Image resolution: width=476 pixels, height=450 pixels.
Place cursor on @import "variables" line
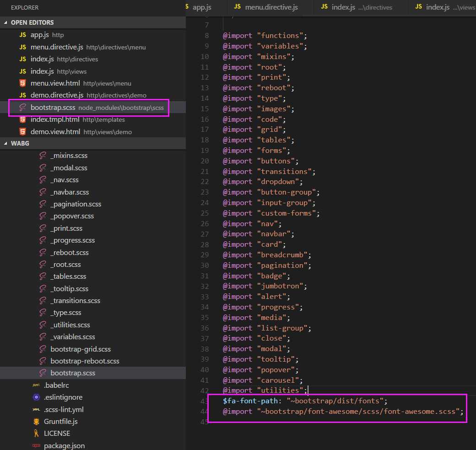click(x=265, y=46)
